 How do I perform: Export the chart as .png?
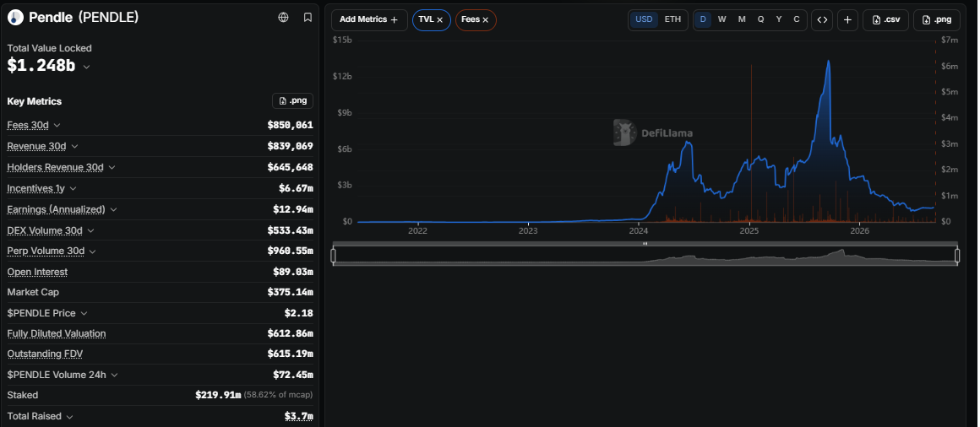pyautogui.click(x=936, y=20)
